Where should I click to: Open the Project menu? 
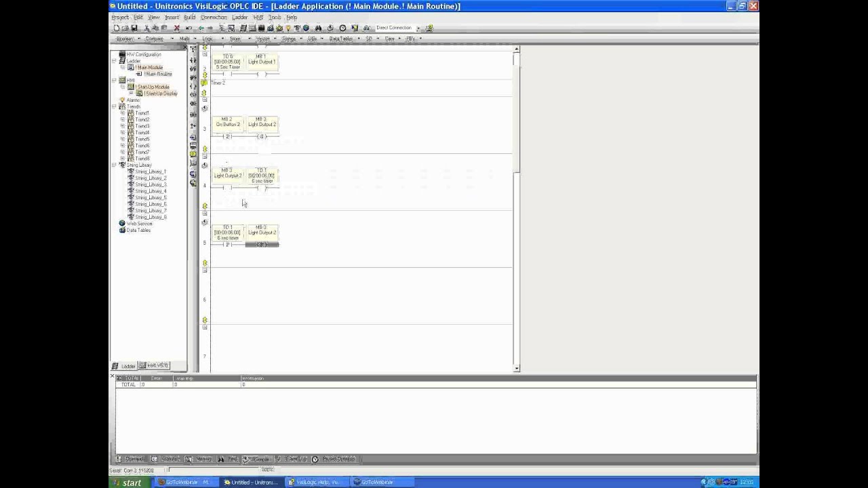(120, 17)
